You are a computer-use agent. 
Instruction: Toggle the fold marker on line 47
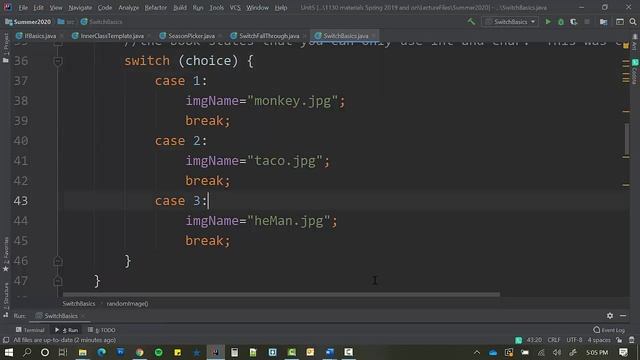coord(58,281)
